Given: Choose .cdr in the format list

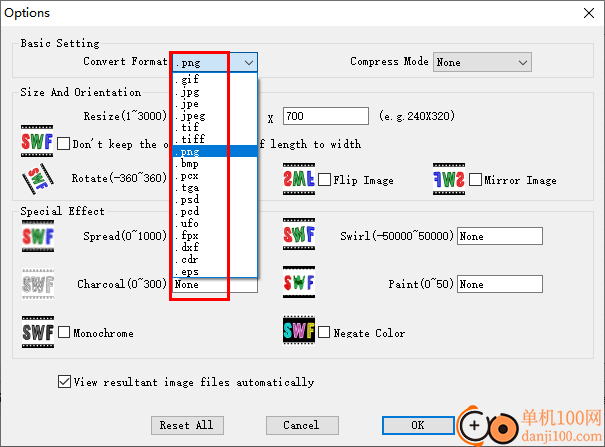Looking at the screenshot, I should (x=215, y=259).
